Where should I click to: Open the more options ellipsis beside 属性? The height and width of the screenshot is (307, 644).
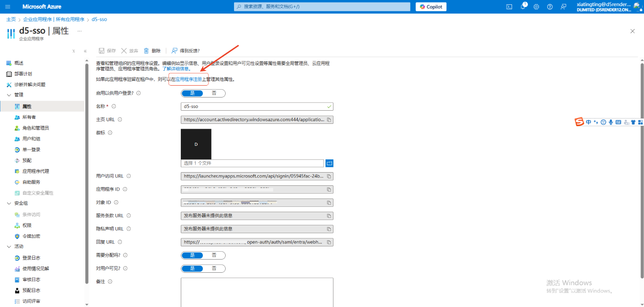80,31
